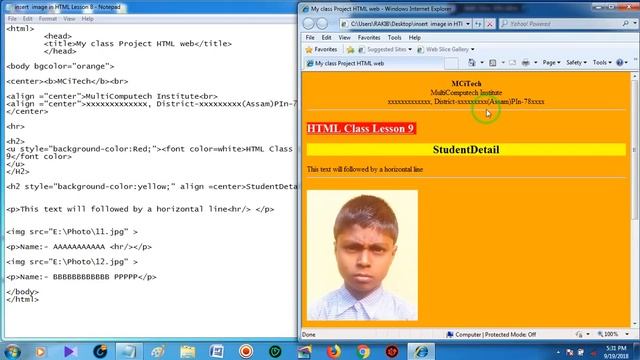Open the Format menu in Notepad
The width and height of the screenshot is (640, 360).
click(48, 19)
